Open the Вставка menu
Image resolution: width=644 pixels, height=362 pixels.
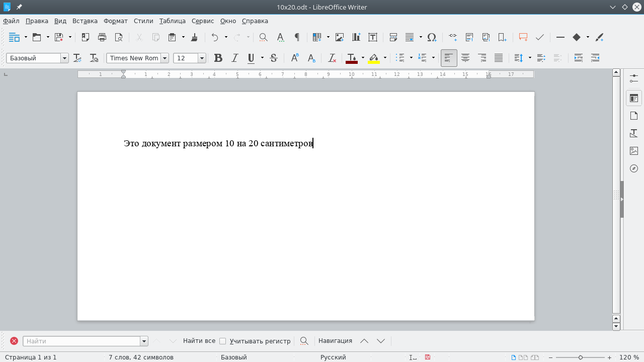click(85, 21)
